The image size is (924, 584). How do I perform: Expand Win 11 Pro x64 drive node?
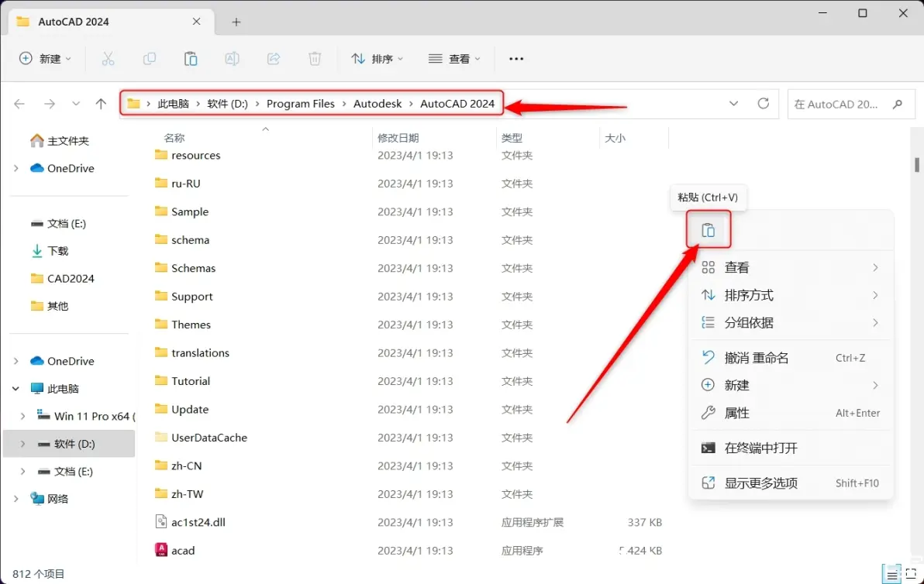click(23, 416)
